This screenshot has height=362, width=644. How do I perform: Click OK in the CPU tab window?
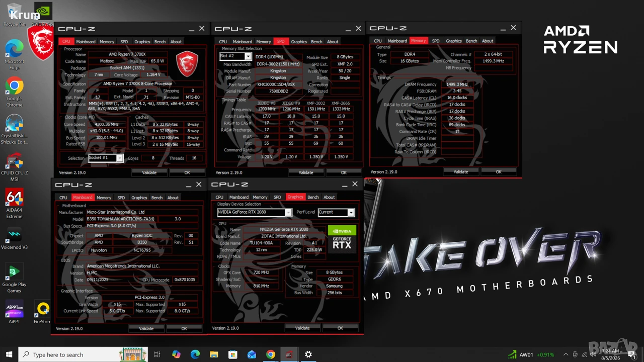point(187,172)
